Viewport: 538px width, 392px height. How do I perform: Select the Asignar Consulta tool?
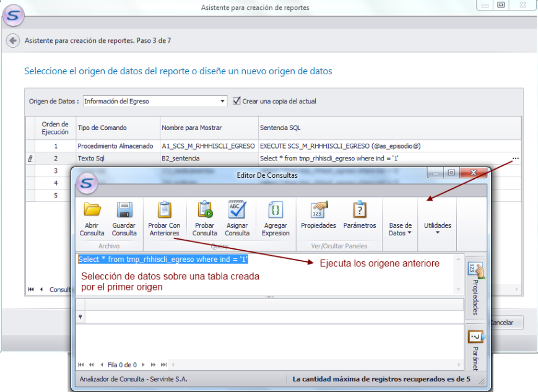[x=236, y=210]
